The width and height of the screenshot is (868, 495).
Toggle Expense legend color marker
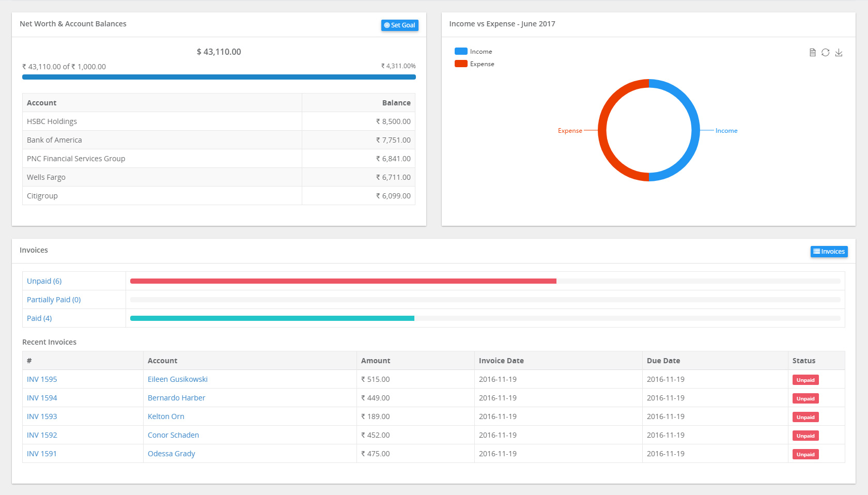coord(461,64)
